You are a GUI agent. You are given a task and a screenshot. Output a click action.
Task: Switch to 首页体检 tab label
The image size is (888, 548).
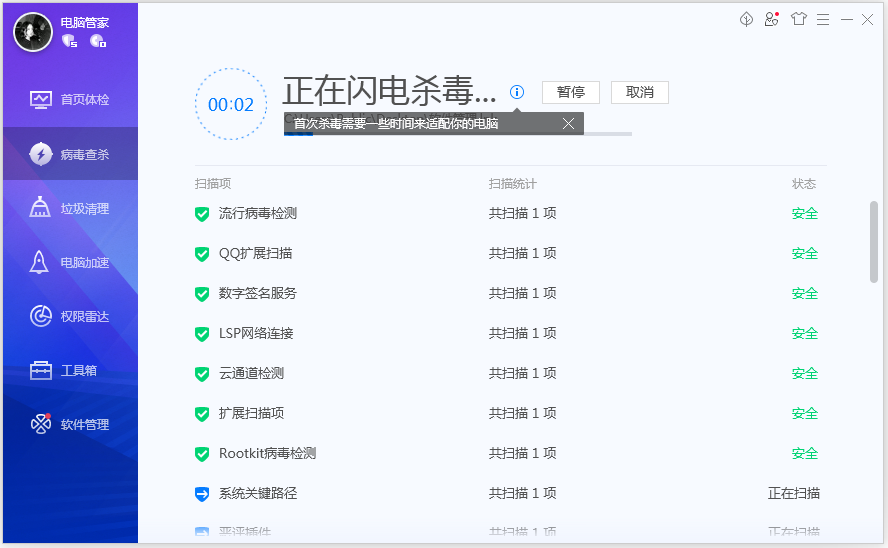point(85,100)
